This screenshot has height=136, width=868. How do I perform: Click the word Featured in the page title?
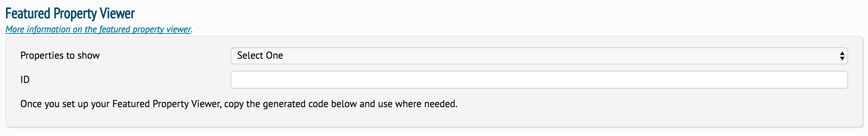[x=28, y=14]
